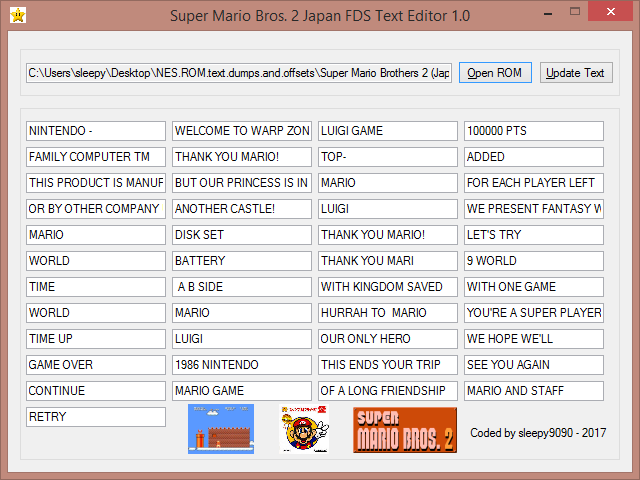The height and width of the screenshot is (480, 640).
Task: Click the ANOTHER CASTLE! text field
Action: pyautogui.click(x=242, y=209)
